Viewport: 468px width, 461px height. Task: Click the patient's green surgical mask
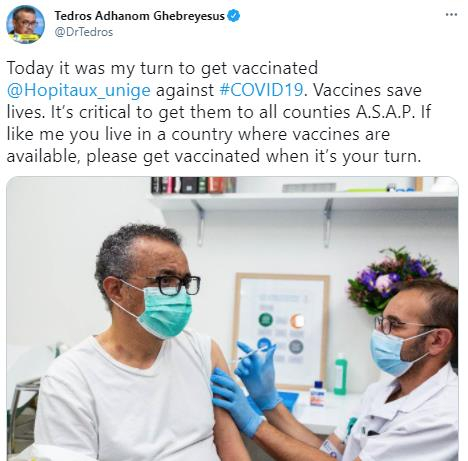[163, 312]
